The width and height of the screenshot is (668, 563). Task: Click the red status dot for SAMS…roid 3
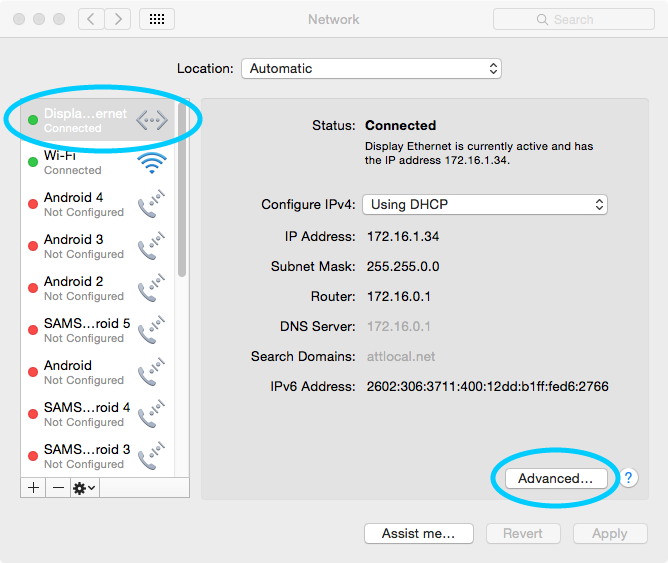(33, 456)
